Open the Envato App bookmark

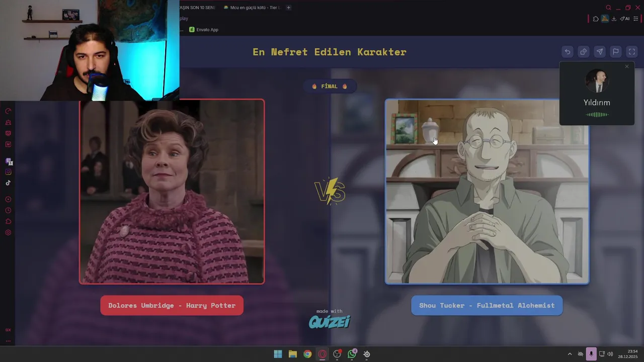tap(204, 30)
